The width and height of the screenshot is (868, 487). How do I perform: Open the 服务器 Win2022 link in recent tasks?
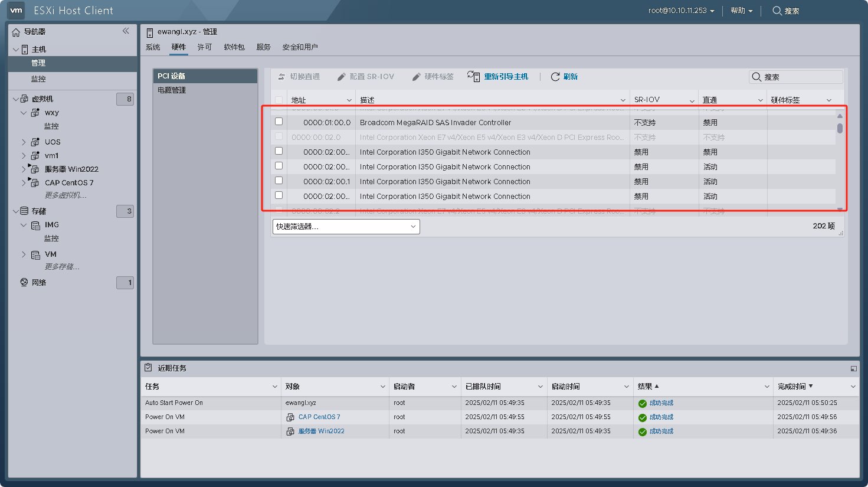click(x=321, y=432)
